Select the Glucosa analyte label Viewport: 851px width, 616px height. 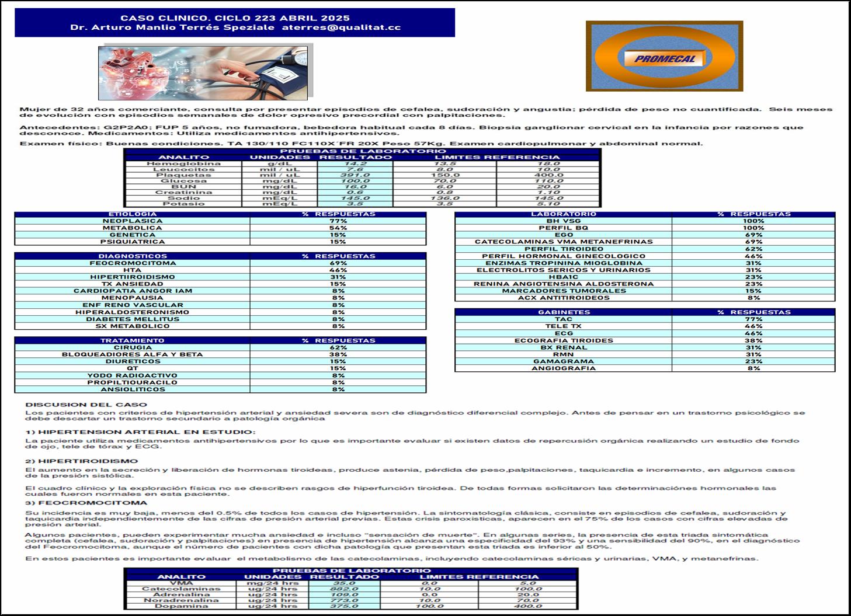point(183,181)
